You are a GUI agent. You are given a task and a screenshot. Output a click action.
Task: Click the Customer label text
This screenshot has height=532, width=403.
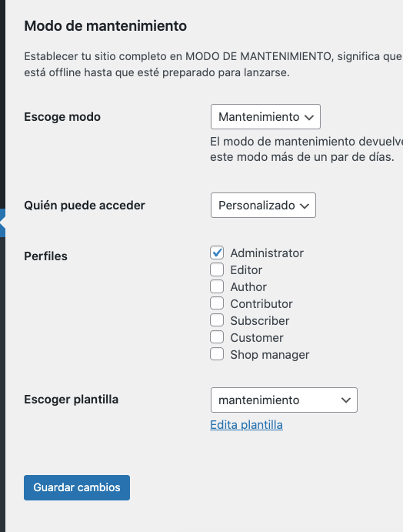pyautogui.click(x=257, y=338)
